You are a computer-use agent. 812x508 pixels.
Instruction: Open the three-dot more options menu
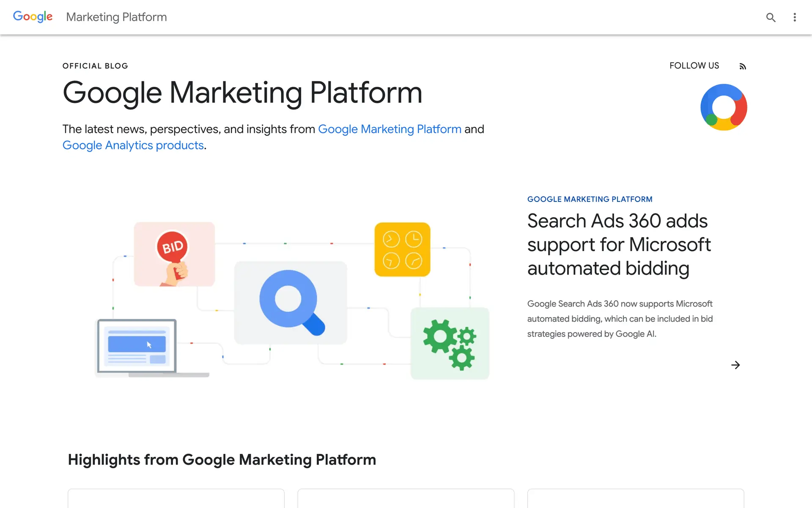[795, 17]
